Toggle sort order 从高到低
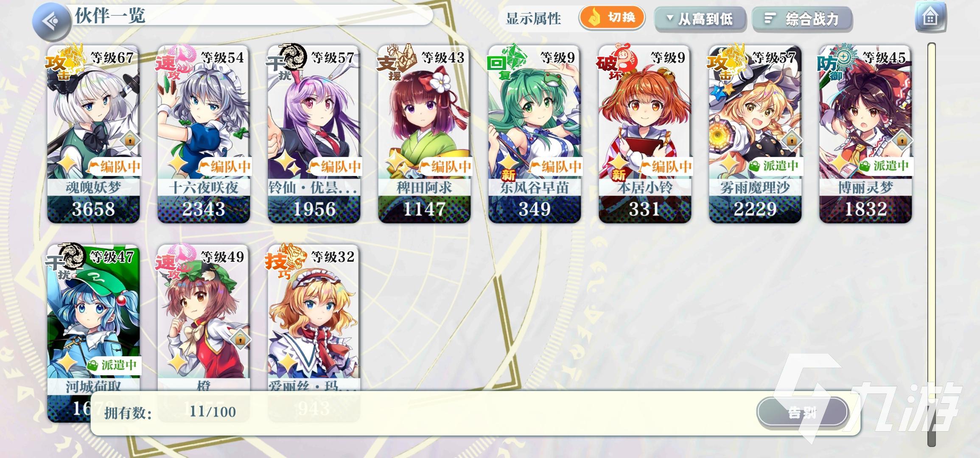The image size is (980, 458). [700, 19]
